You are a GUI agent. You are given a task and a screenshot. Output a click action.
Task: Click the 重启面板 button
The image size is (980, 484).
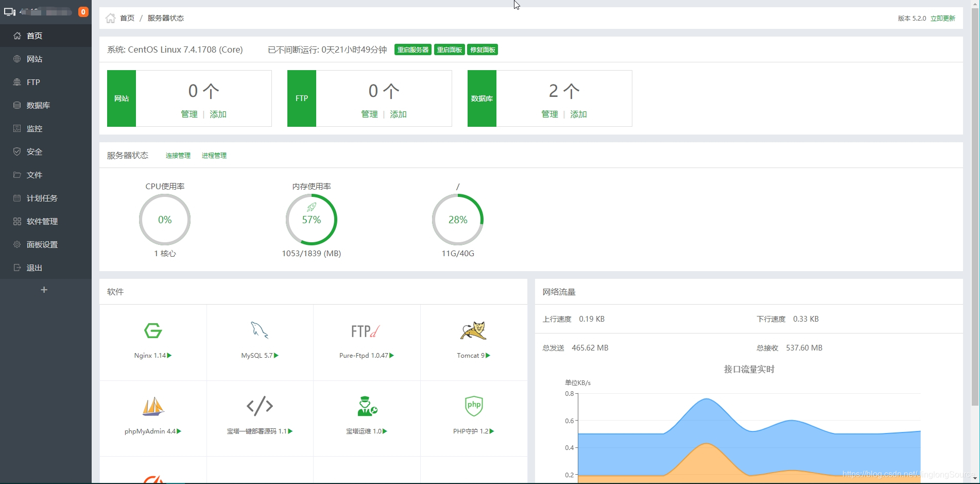[450, 49]
